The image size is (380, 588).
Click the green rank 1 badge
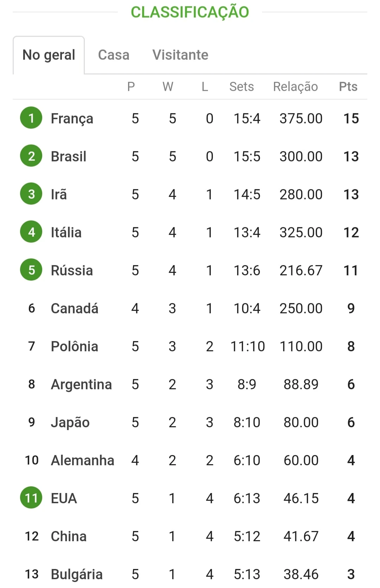(x=31, y=118)
